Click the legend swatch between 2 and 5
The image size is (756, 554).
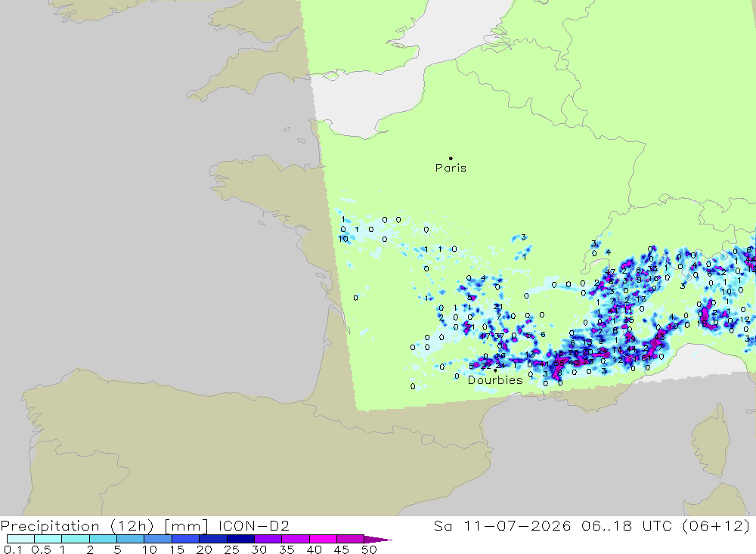tap(103, 539)
